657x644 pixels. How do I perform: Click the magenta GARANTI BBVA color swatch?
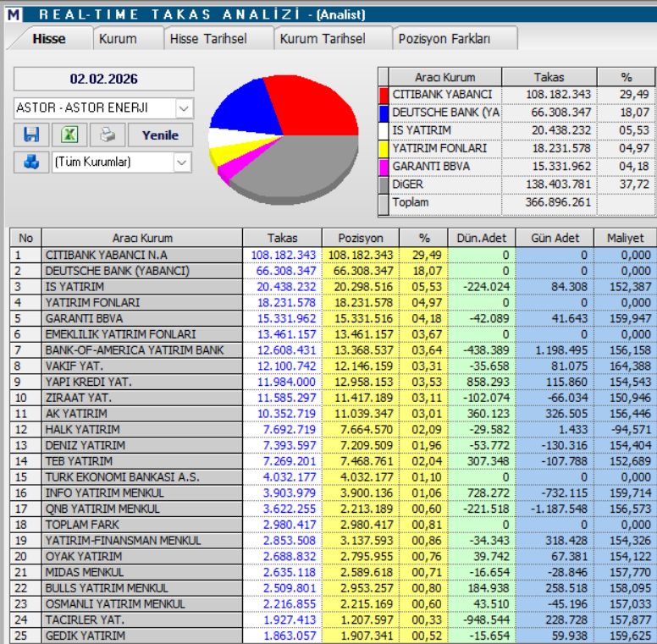[384, 167]
